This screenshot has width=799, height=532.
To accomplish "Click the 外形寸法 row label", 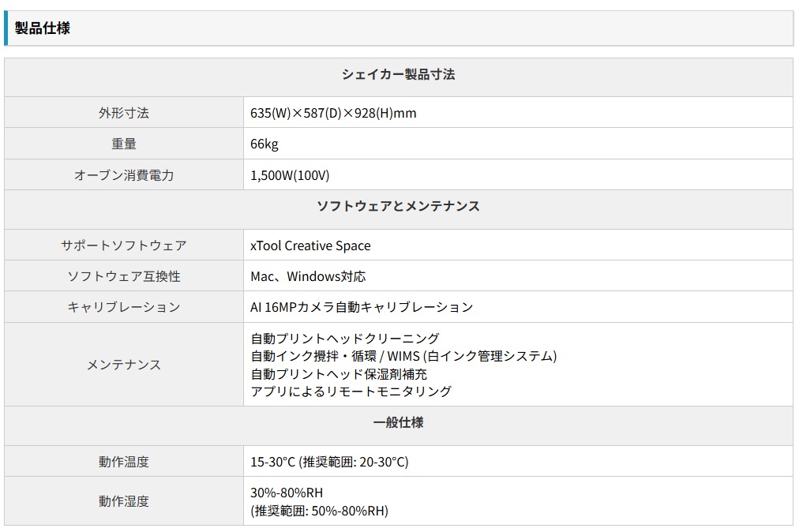I will tap(124, 113).
